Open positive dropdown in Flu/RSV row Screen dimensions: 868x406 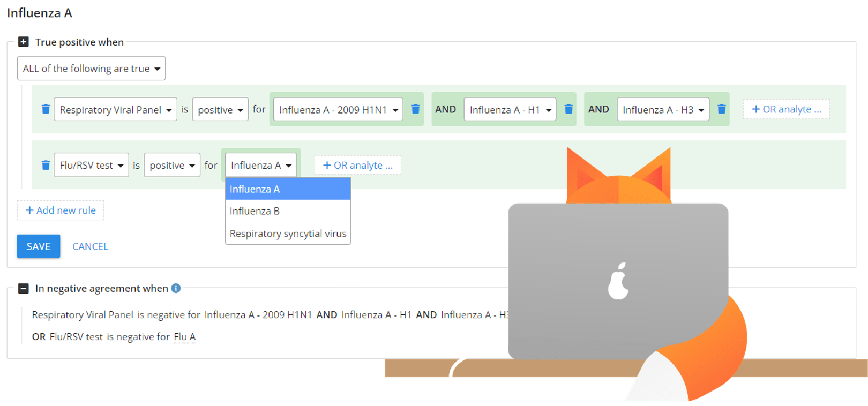click(x=172, y=166)
